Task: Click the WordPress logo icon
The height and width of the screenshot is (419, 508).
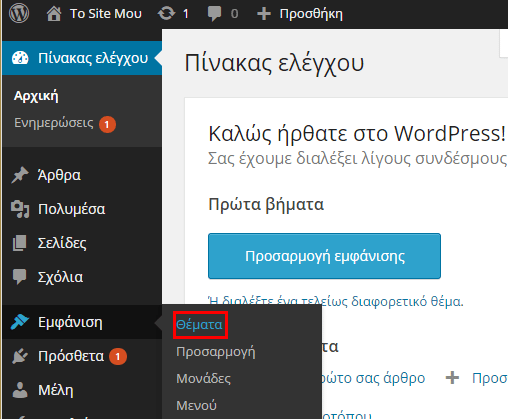Action: 19,13
